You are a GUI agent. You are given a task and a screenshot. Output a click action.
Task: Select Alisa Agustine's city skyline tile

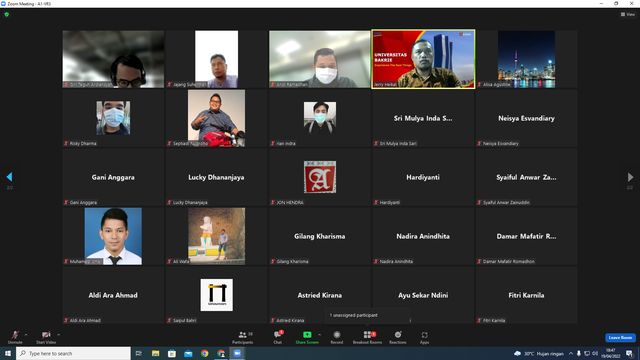(526, 59)
